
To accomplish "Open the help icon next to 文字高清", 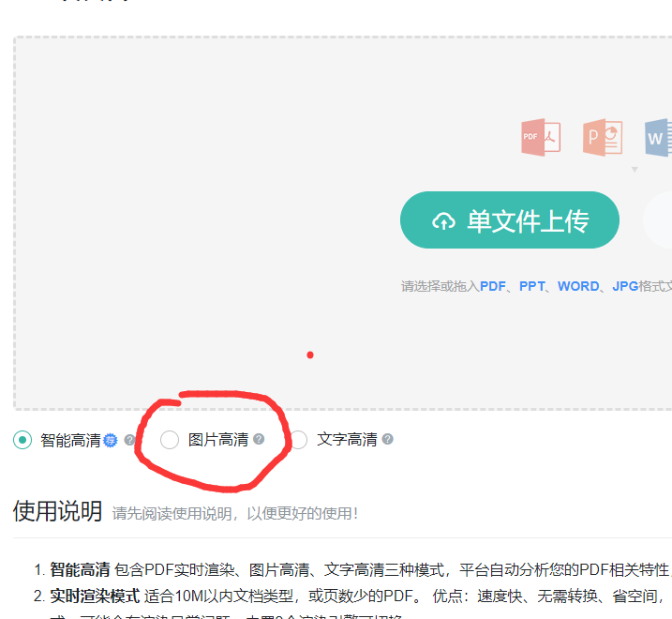I will coord(387,439).
